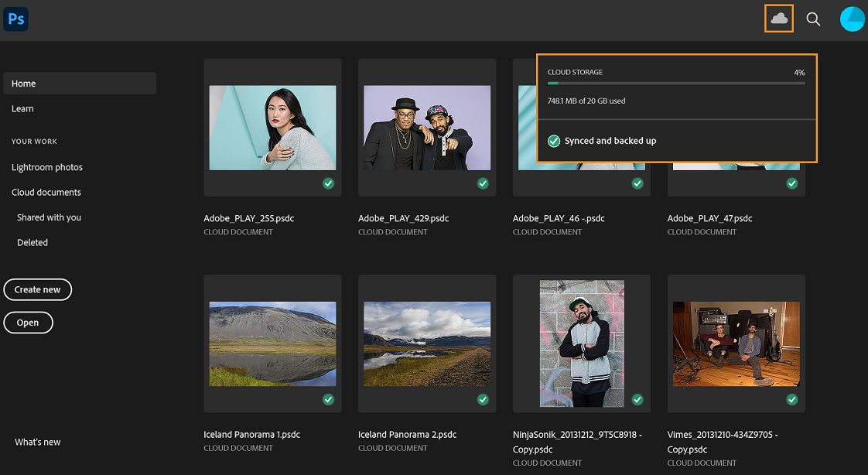The height and width of the screenshot is (475, 868).
Task: Open your profile avatar icon
Action: coord(852,19)
